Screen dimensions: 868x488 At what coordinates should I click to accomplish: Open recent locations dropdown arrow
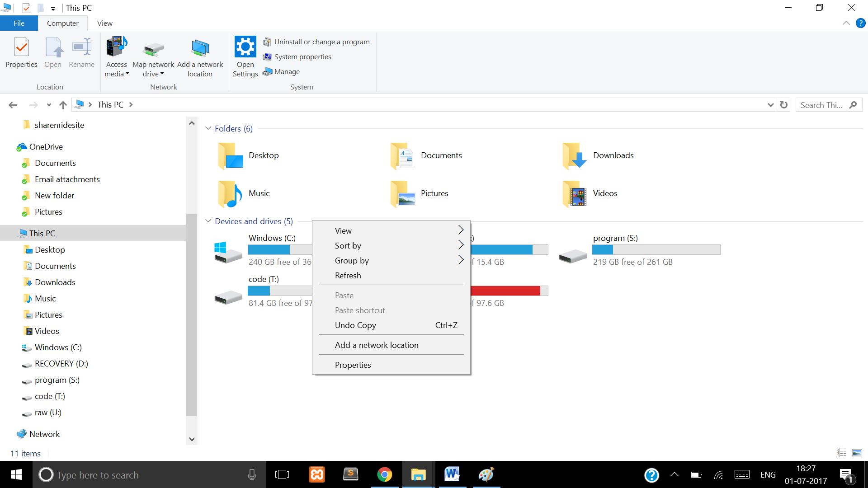pos(49,105)
